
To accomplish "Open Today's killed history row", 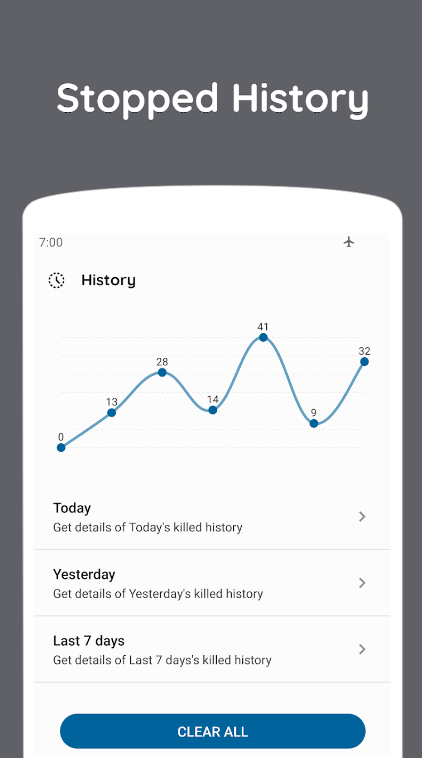I will 212,517.
